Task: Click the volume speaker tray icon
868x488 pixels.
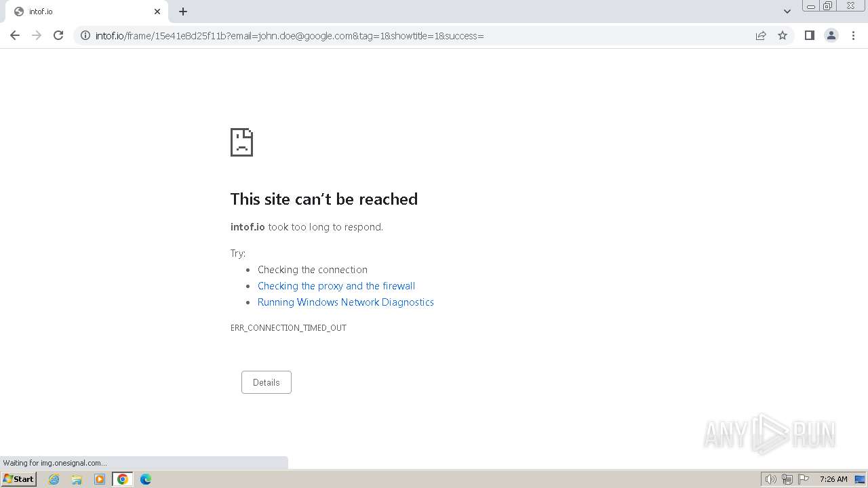Action: 770,479
